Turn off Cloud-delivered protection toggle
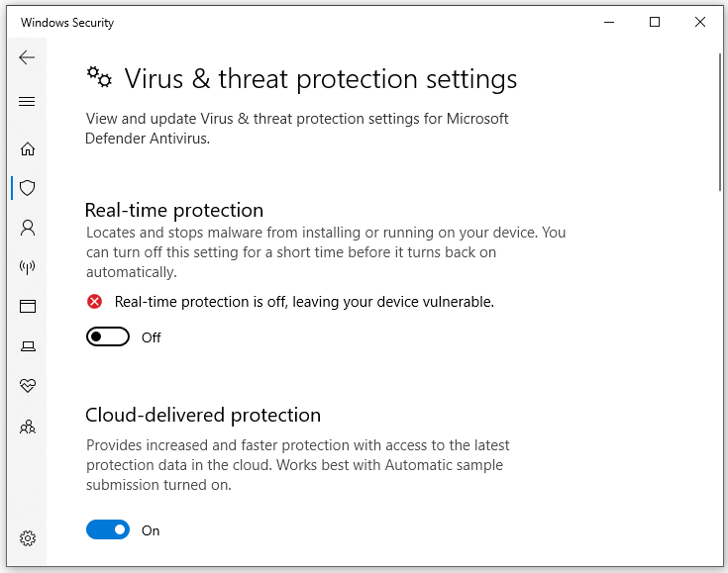This screenshot has height=573, width=728. click(108, 529)
